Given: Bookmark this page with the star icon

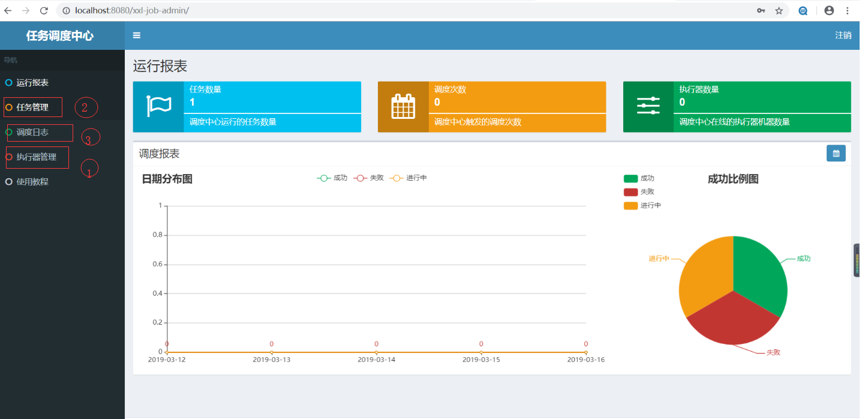Looking at the screenshot, I should (x=779, y=10).
